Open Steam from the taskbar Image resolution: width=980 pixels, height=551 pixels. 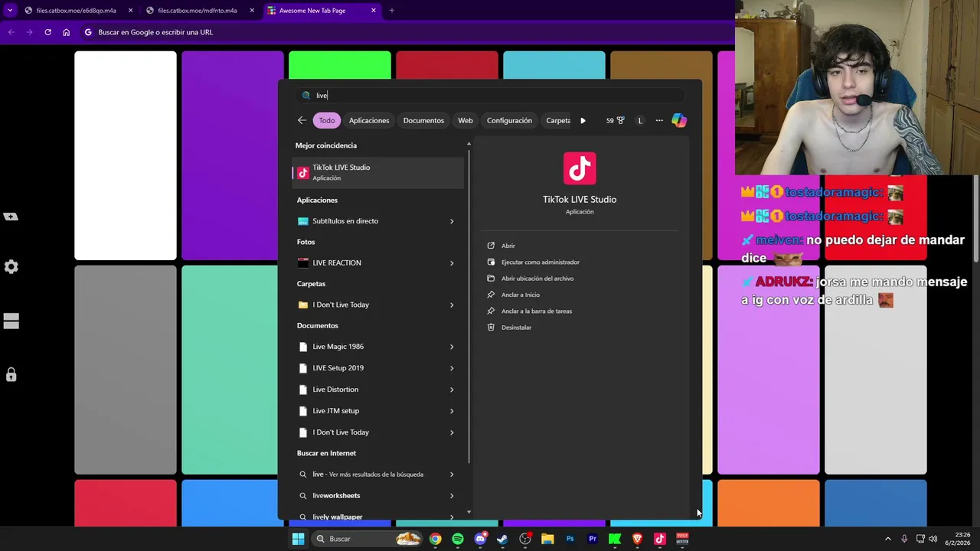coord(502,539)
